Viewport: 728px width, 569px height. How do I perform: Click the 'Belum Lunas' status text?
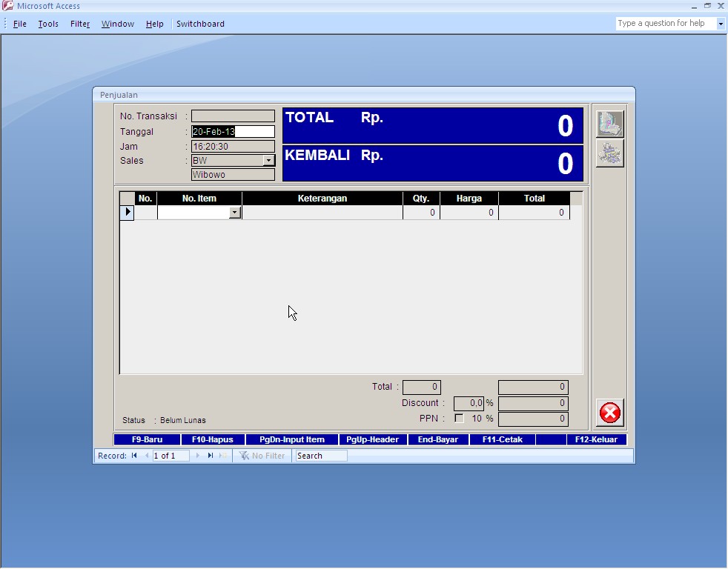point(183,420)
